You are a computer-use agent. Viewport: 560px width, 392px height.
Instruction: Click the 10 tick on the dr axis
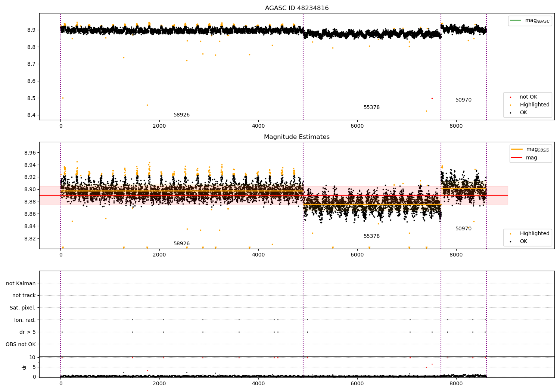pyautogui.click(x=32, y=357)
